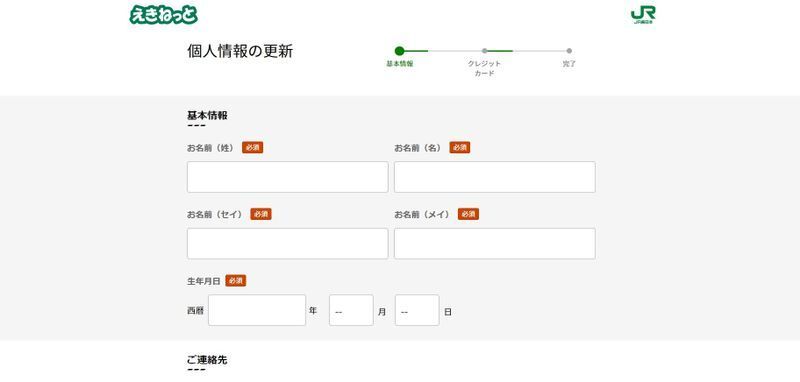Click the JR East logo
The image size is (800, 382).
coord(643,15)
